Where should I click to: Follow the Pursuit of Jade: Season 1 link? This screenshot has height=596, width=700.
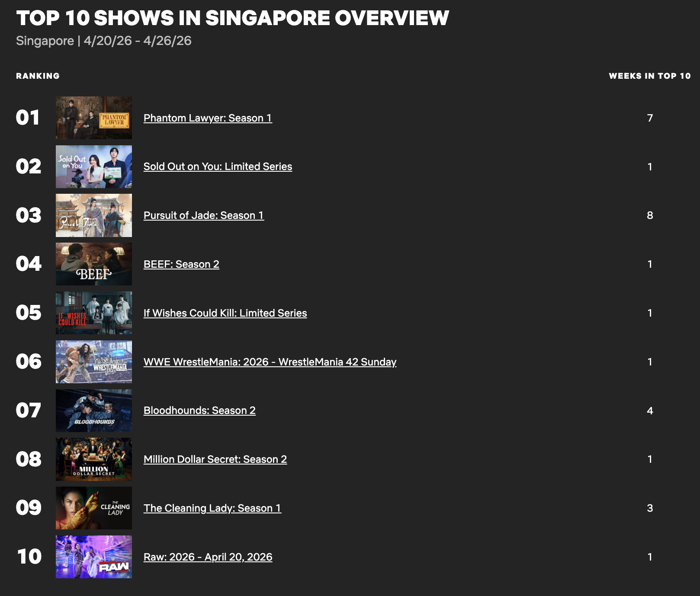[204, 215]
